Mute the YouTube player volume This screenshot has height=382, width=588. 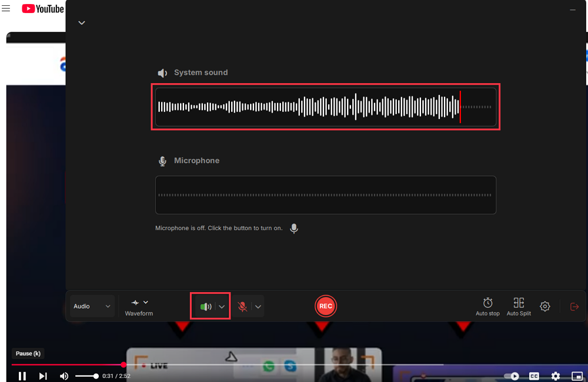pyautogui.click(x=64, y=376)
